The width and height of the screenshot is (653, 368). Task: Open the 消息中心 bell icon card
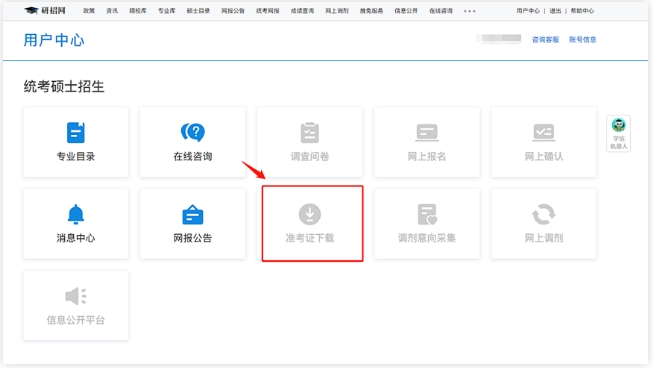click(x=76, y=224)
